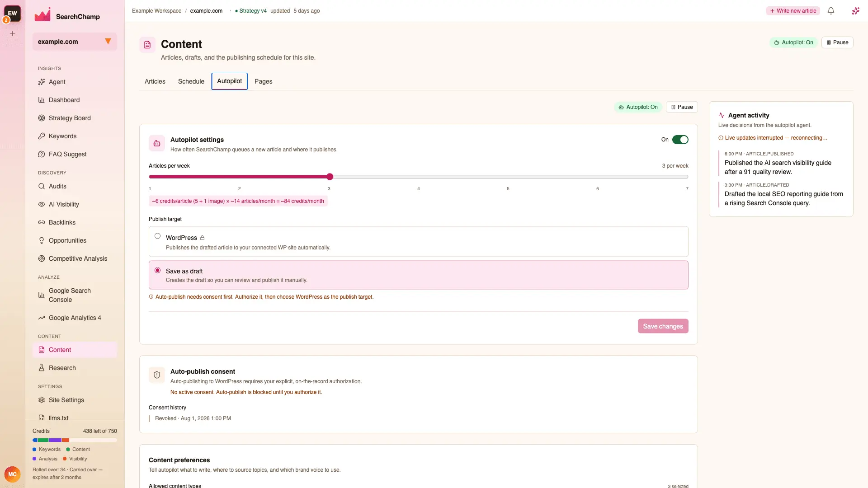Click Save changes
This screenshot has width=868, height=488.
tap(663, 326)
